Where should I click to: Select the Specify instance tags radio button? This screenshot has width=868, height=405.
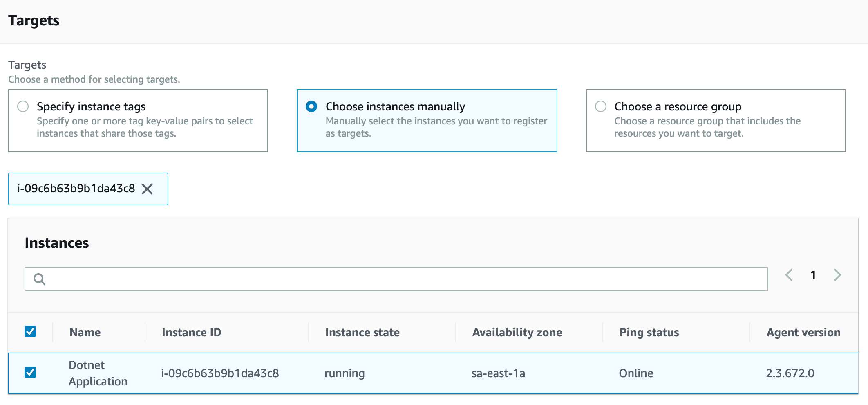pos(23,107)
